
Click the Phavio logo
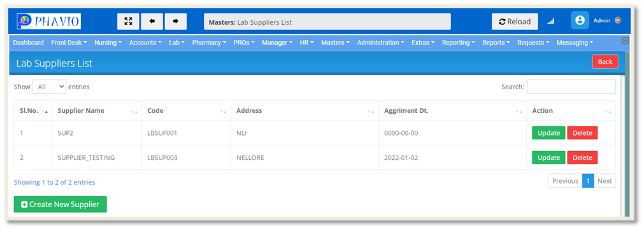[x=49, y=22]
